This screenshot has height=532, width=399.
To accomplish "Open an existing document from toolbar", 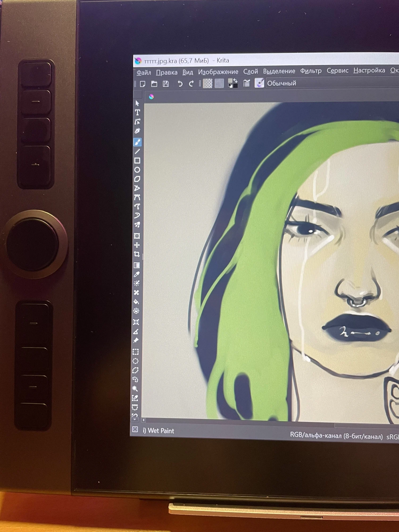I will pyautogui.click(x=154, y=84).
